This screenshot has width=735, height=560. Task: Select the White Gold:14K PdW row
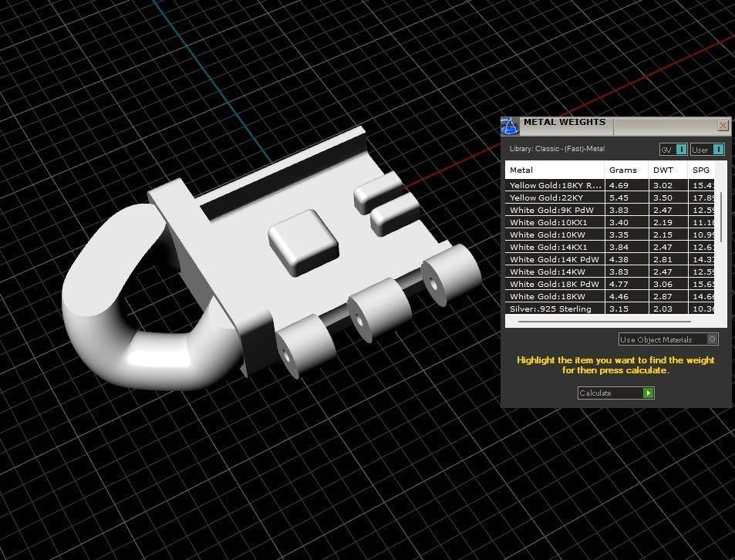(609, 259)
